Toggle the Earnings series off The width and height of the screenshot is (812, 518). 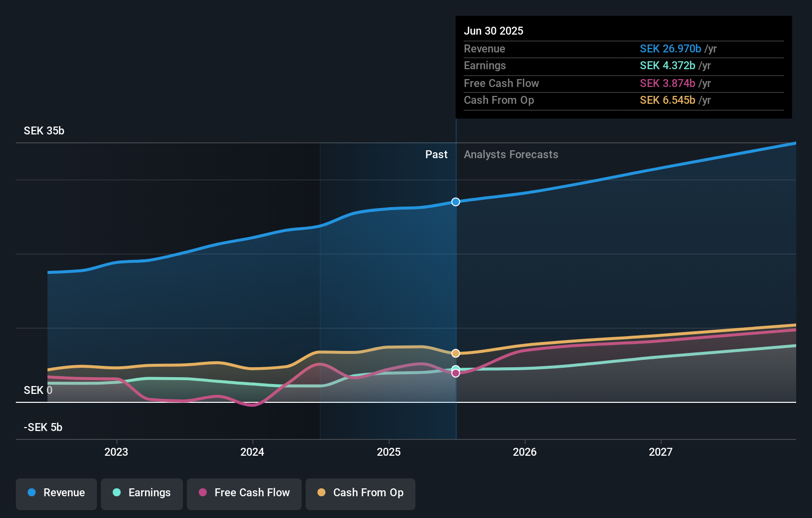point(141,494)
